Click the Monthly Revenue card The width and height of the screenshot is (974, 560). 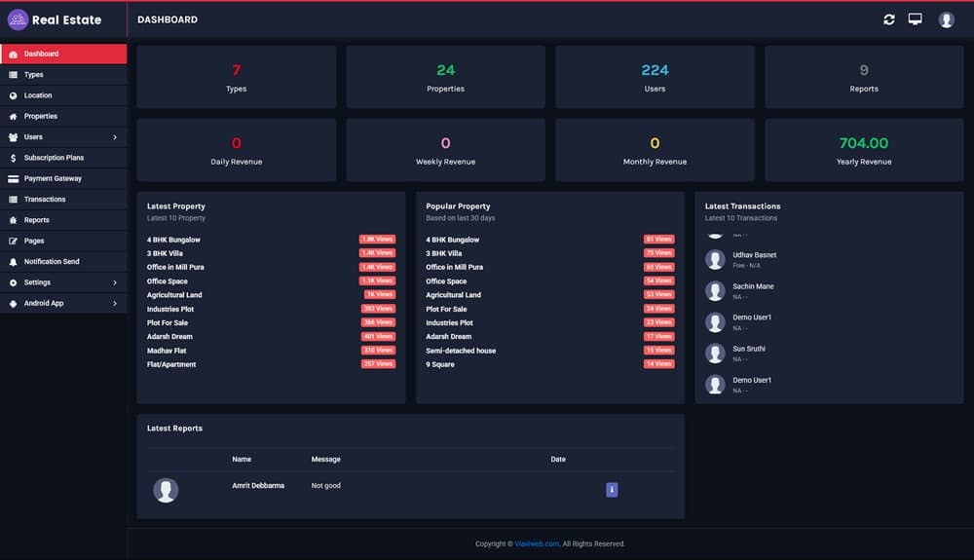655,150
